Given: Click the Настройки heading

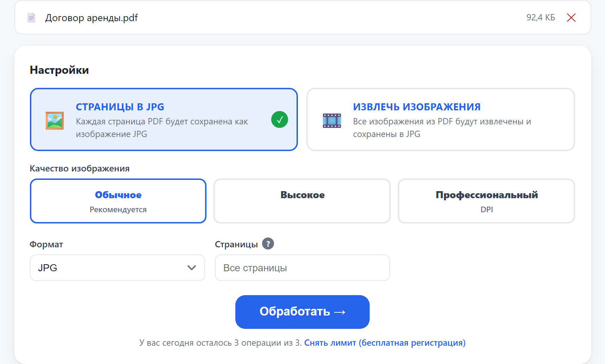Looking at the screenshot, I should 59,70.
